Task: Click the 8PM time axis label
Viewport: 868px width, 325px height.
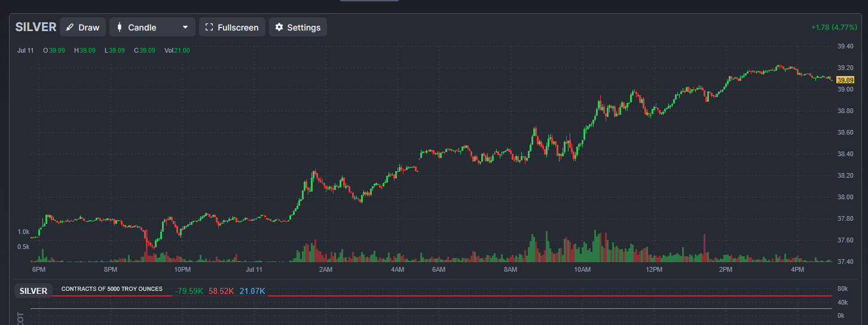Action: 111,271
